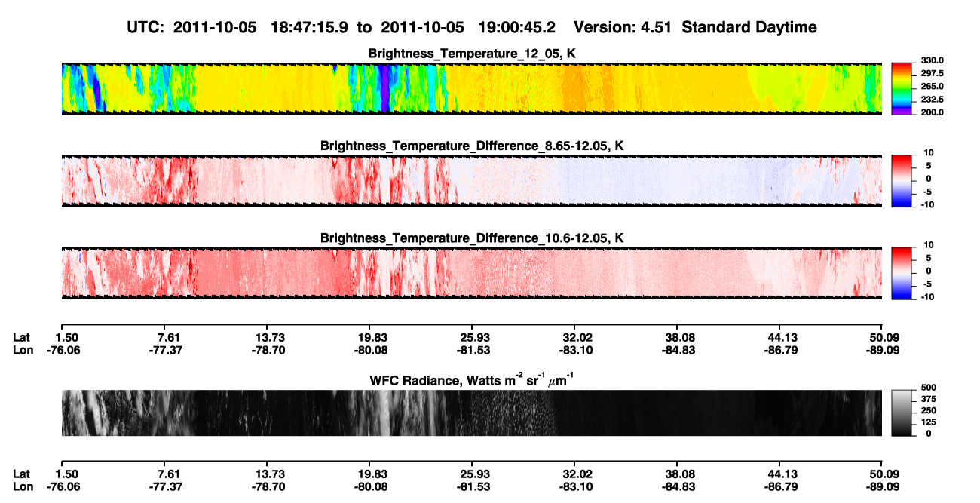Viewport: 980px width, 503px height.
Task: Click the 'Brightness_Temperature_Difference_10.6-12.05, K' title
Action: click(x=472, y=238)
